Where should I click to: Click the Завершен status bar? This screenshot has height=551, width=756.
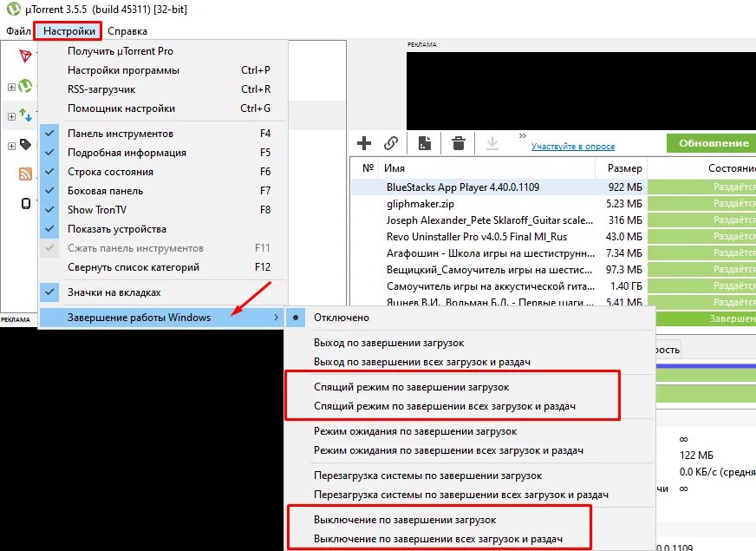[706, 318]
